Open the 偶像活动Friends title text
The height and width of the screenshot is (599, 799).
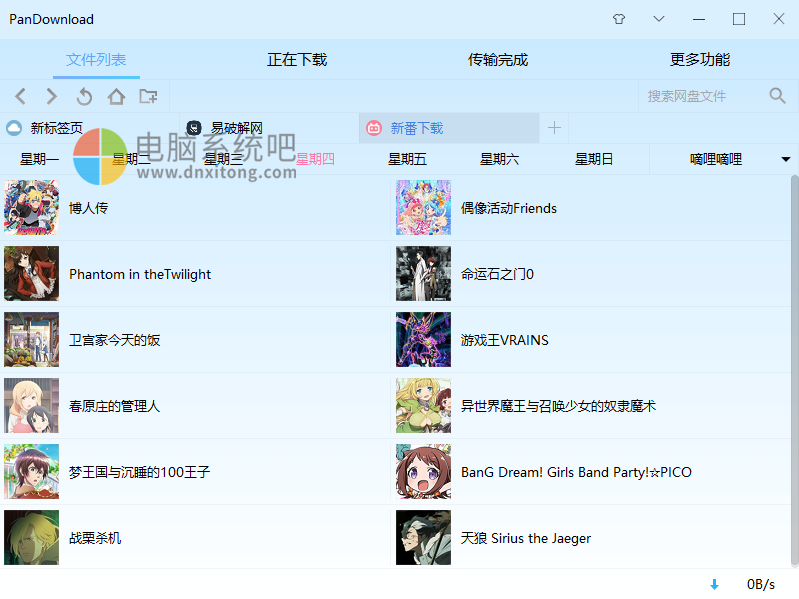point(509,208)
